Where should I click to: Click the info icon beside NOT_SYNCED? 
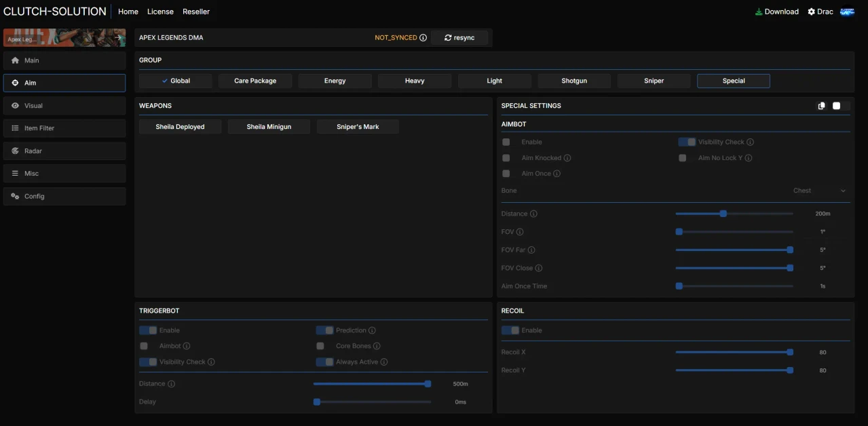click(x=423, y=38)
